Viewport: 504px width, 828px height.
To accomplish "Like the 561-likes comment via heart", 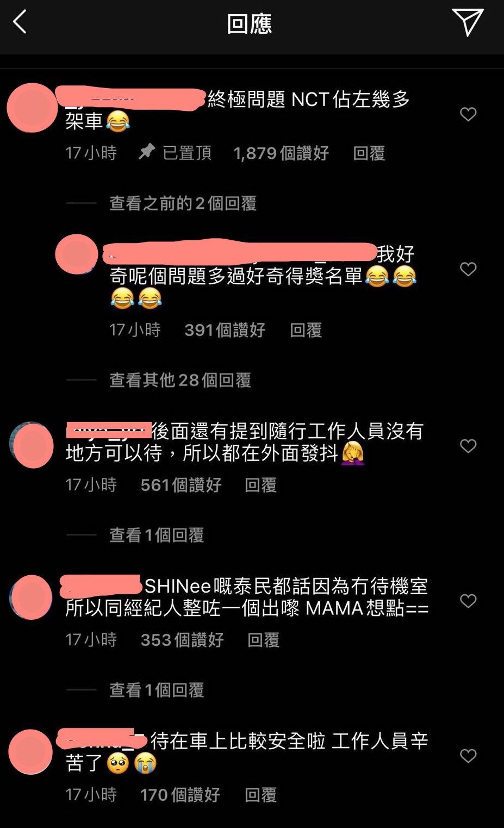I will pyautogui.click(x=468, y=446).
